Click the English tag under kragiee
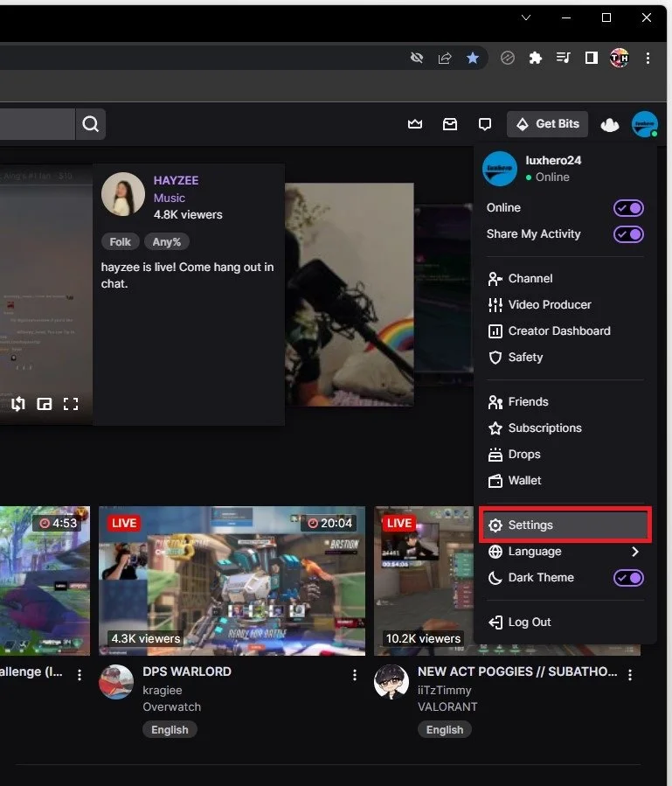 170,730
